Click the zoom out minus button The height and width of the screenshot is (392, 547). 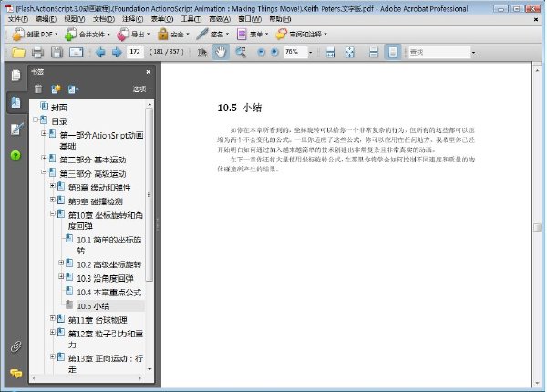click(261, 52)
